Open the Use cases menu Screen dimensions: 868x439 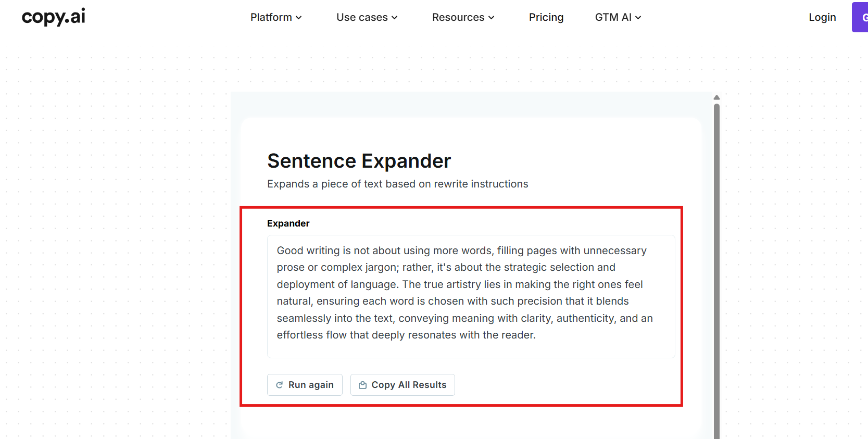click(362, 17)
